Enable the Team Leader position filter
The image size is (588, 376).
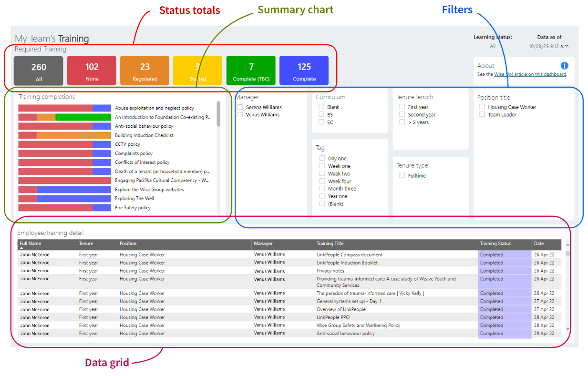[x=483, y=114]
